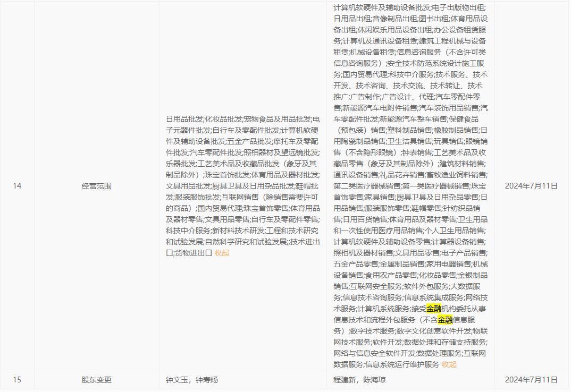This screenshot has width=571, height=392.
Task: Select row number 15 cell
Action: pyautogui.click(x=17, y=380)
